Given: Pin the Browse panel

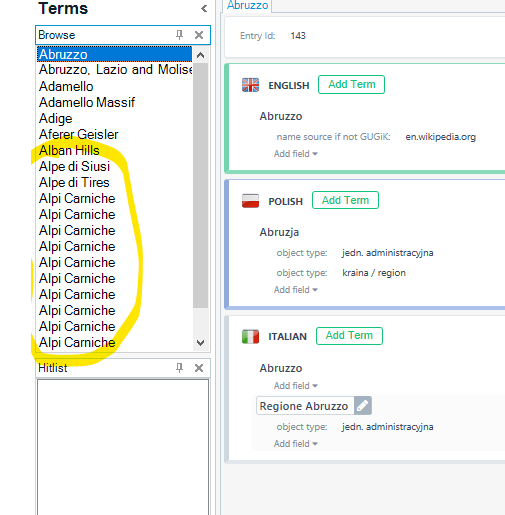Looking at the screenshot, I should (179, 35).
